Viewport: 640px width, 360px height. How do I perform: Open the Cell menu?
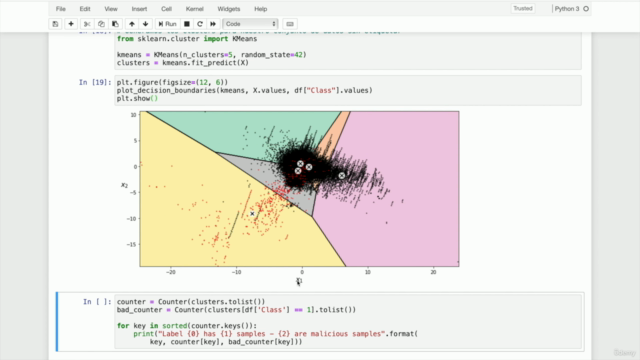coord(166,9)
